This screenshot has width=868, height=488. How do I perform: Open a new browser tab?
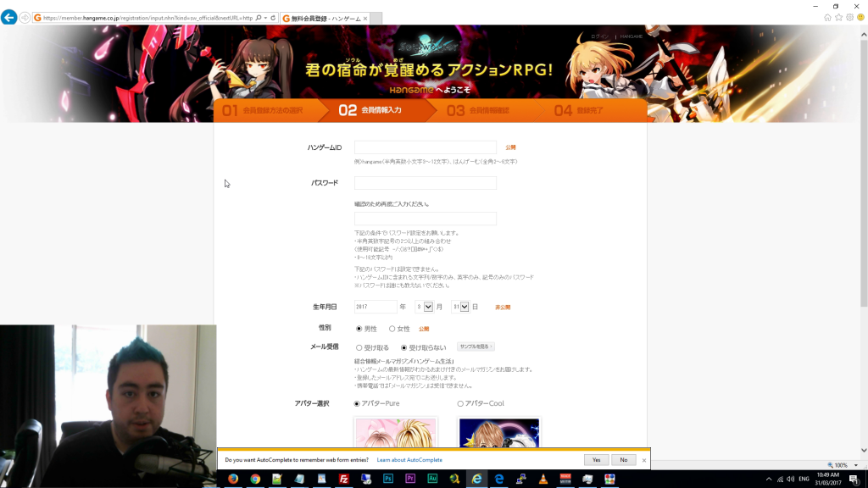(376, 19)
